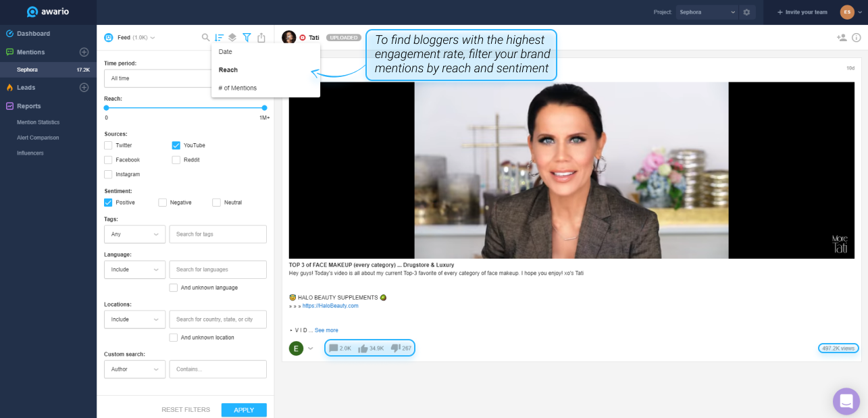
Task: Enable the Facebook source checkbox
Action: point(108,160)
